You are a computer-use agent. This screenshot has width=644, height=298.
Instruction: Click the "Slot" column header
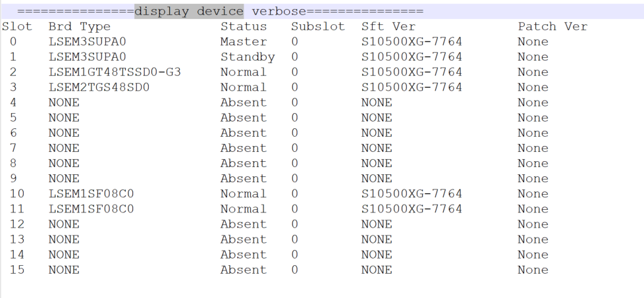pyautogui.click(x=17, y=26)
